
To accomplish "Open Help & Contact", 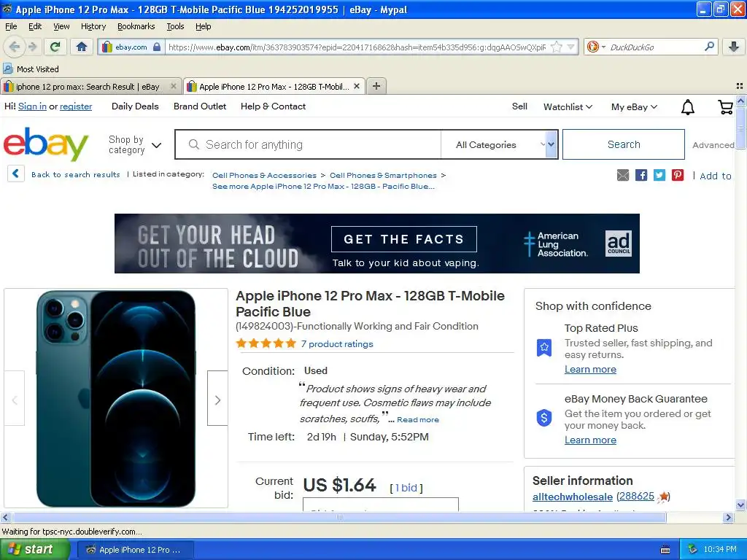I will coord(273,106).
